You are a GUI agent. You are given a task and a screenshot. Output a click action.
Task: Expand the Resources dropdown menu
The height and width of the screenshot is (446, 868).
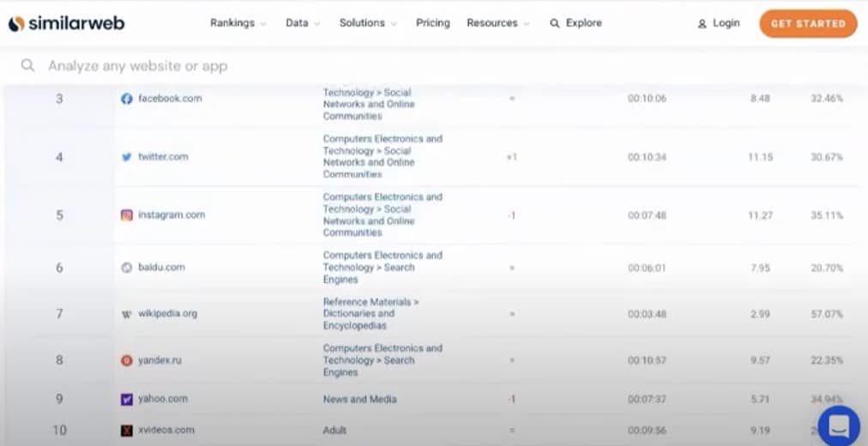tap(498, 23)
